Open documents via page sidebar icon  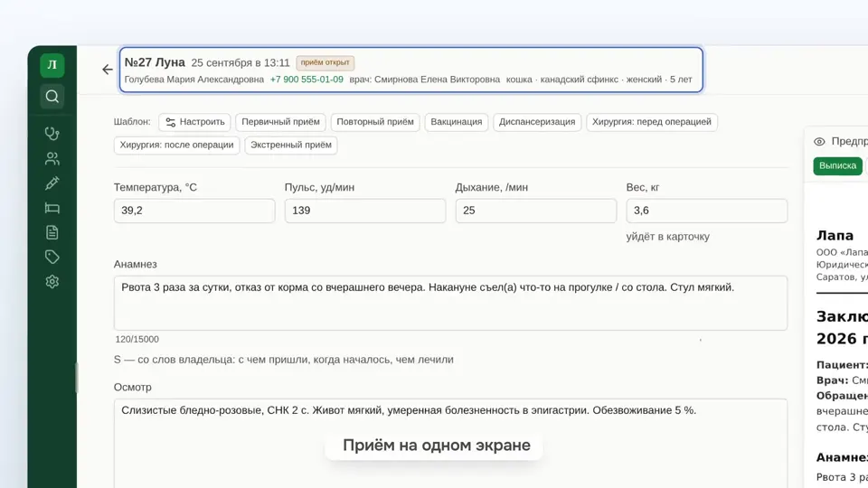52,232
